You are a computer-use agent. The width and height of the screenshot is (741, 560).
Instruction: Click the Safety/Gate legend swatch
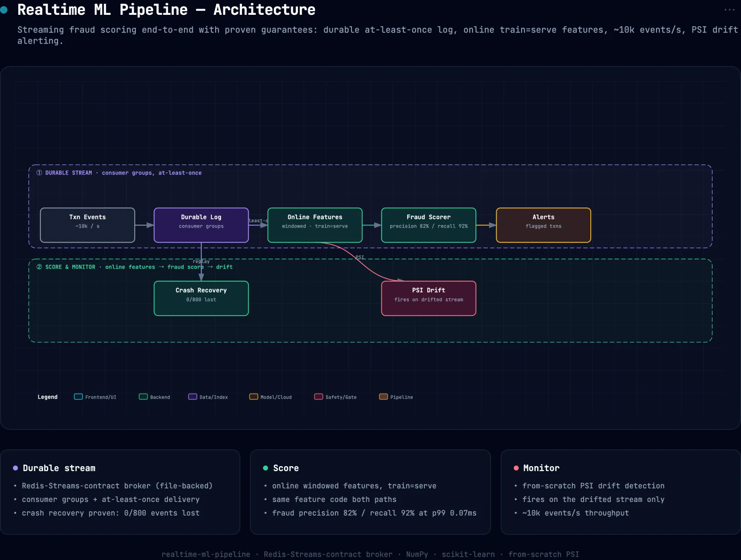tap(319, 397)
